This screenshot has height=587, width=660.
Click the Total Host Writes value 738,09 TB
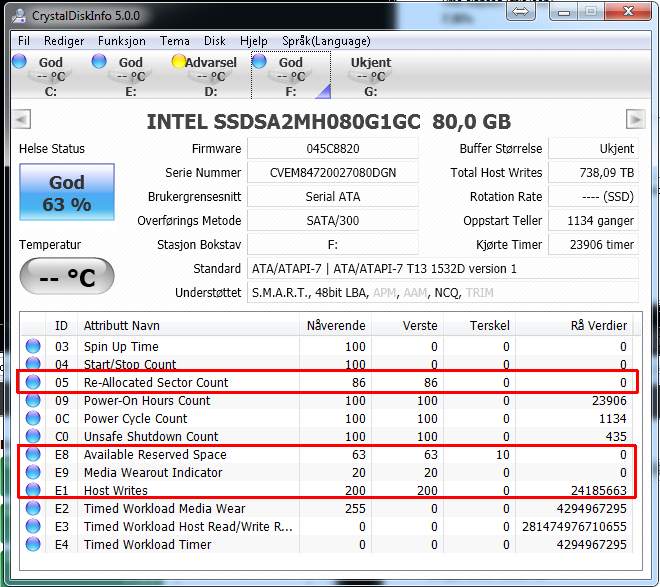tap(593, 173)
